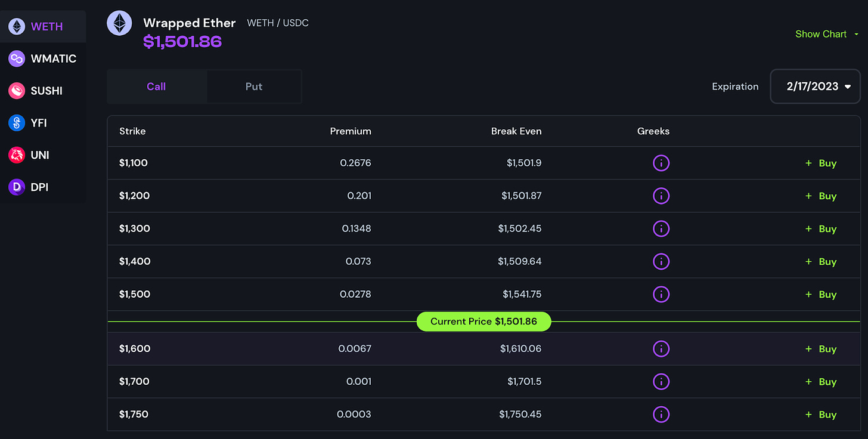Viewport: 868px width, 439px height.
Task: Open Greeks info icon for $1,300 strike
Action: point(661,228)
